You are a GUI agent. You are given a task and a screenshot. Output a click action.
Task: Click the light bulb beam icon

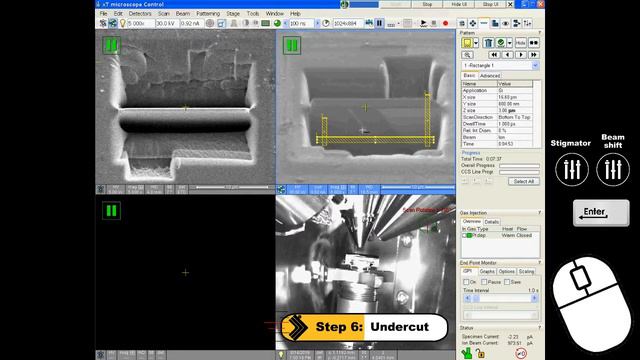[x=122, y=23]
